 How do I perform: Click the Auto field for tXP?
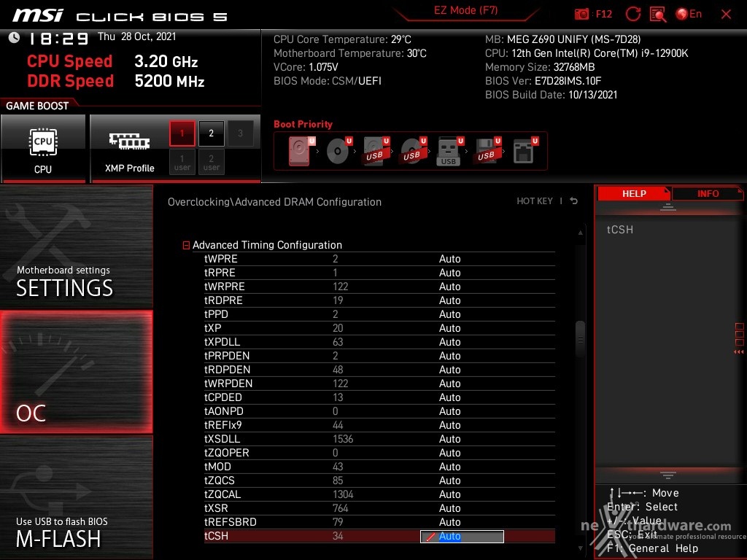449,328
